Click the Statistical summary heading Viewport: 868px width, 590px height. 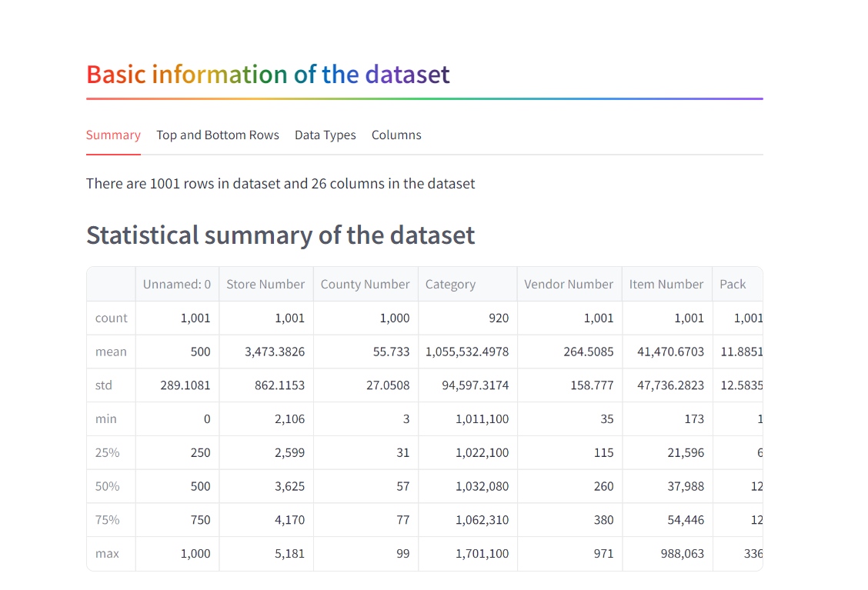280,235
